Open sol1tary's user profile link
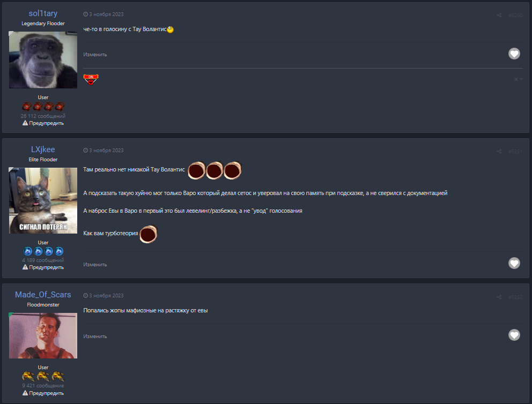 click(43, 13)
